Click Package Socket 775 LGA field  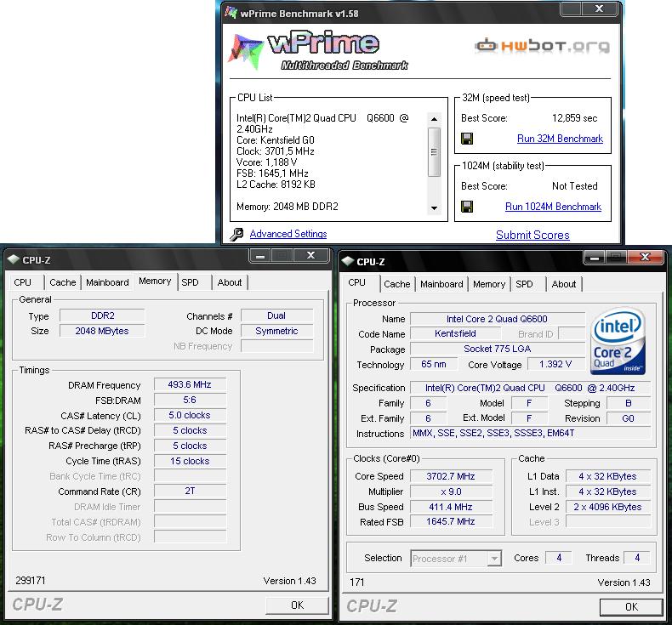(x=498, y=349)
